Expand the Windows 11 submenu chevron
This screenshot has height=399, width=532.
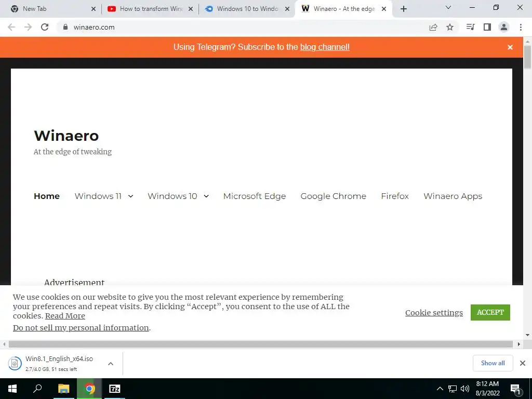pos(130,196)
